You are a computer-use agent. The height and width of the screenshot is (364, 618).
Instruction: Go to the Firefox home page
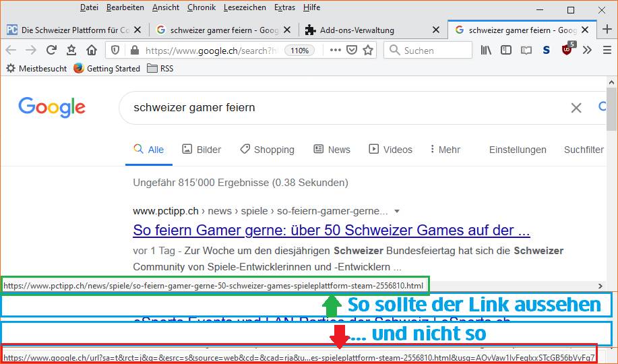(x=92, y=50)
